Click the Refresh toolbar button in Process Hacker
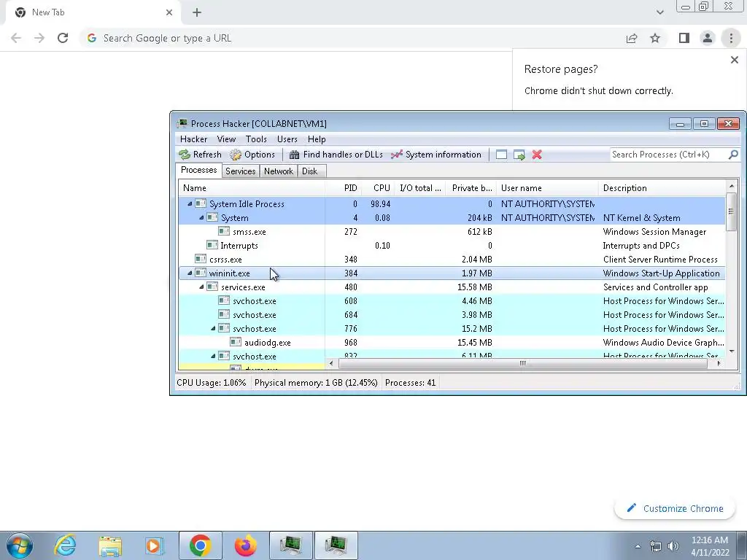 (x=200, y=155)
